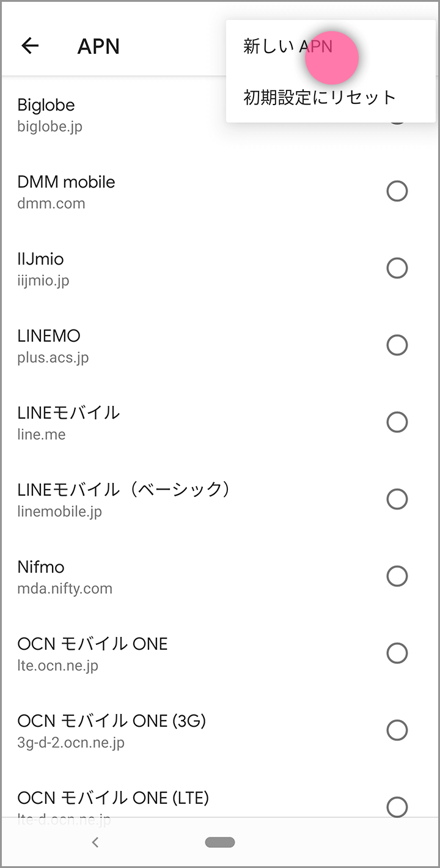The width and height of the screenshot is (440, 868).
Task: Enable the IIJmio radio button
Action: pyautogui.click(x=397, y=268)
